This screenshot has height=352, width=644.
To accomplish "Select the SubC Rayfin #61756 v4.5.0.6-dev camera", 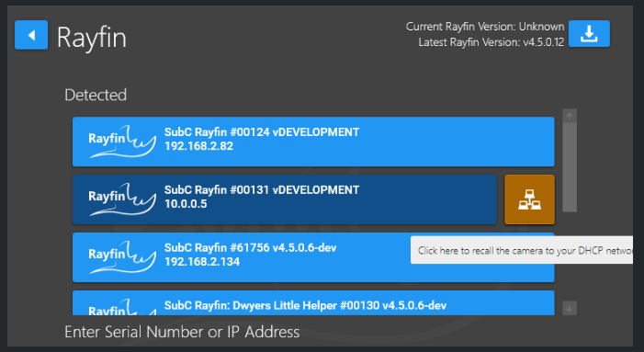I will [x=313, y=257].
